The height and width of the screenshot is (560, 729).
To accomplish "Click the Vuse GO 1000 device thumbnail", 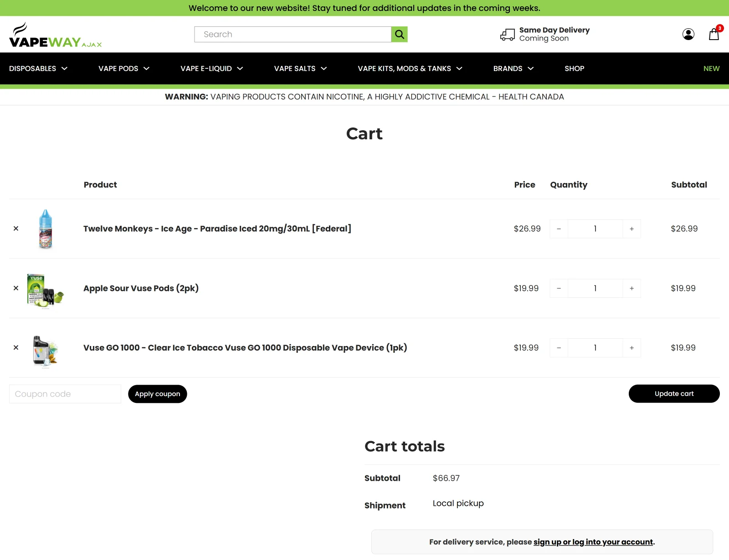I will pos(45,351).
